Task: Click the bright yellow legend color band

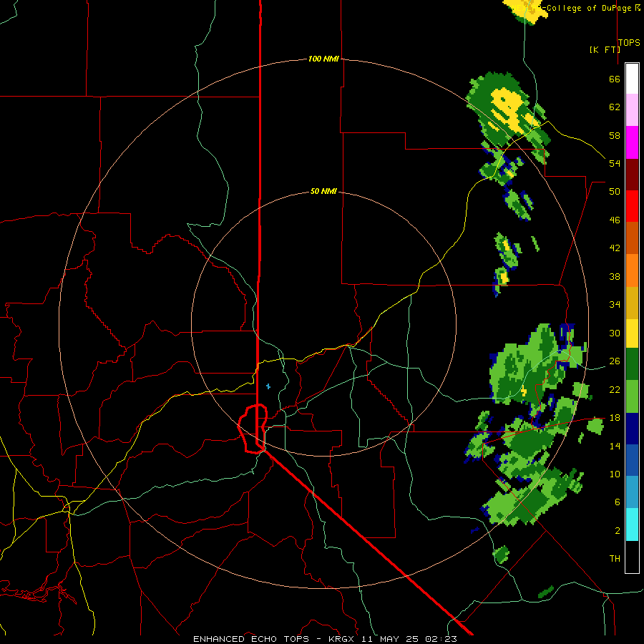Action: pos(632,333)
